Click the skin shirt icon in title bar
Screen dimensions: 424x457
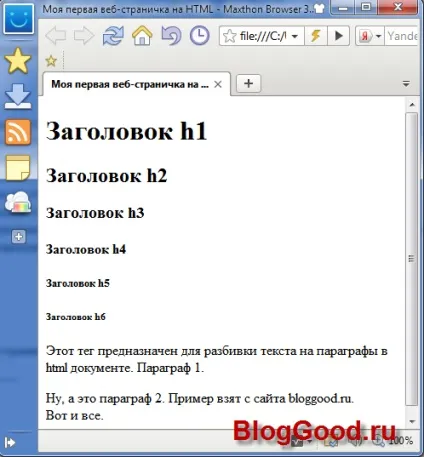[x=319, y=9]
